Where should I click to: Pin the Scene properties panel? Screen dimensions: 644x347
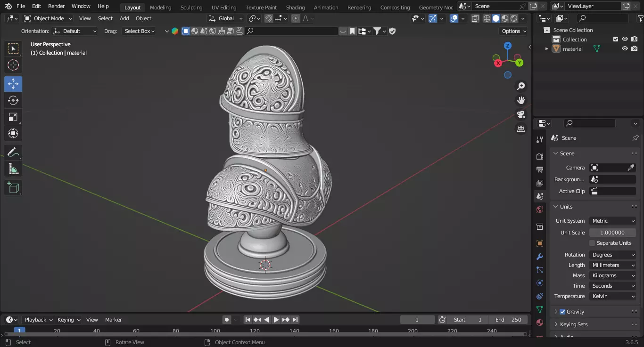point(635,138)
